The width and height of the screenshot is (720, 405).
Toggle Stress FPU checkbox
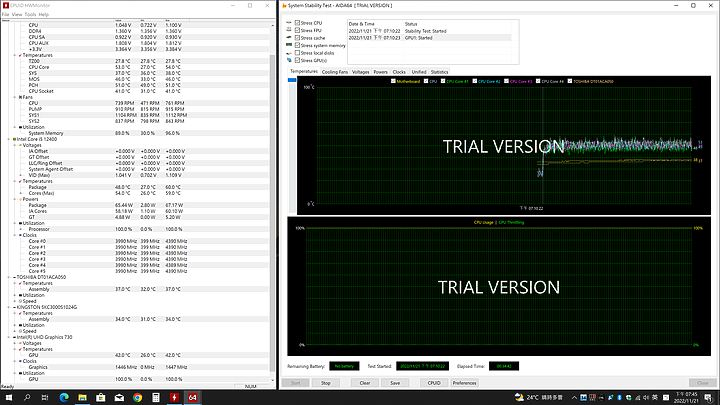(298, 30)
